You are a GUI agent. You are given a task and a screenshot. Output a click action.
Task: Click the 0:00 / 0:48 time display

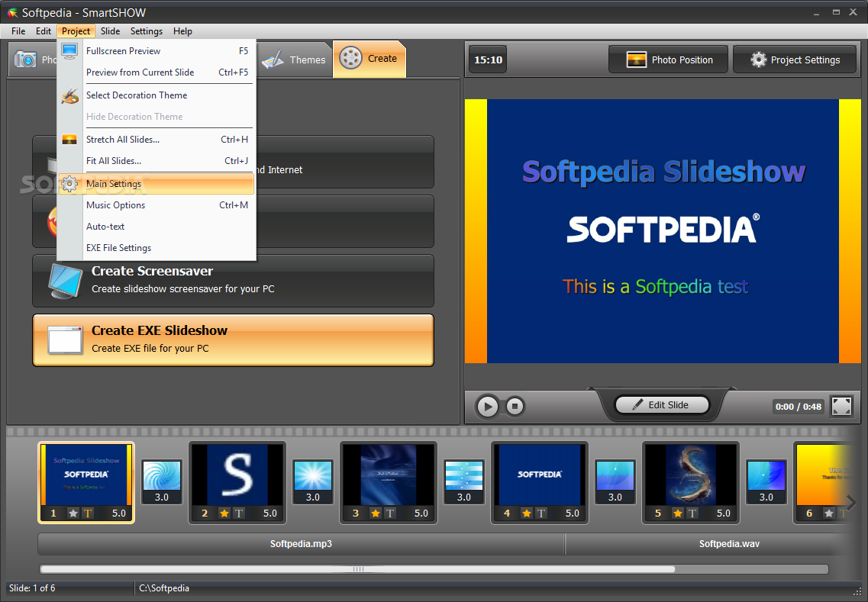click(x=798, y=407)
